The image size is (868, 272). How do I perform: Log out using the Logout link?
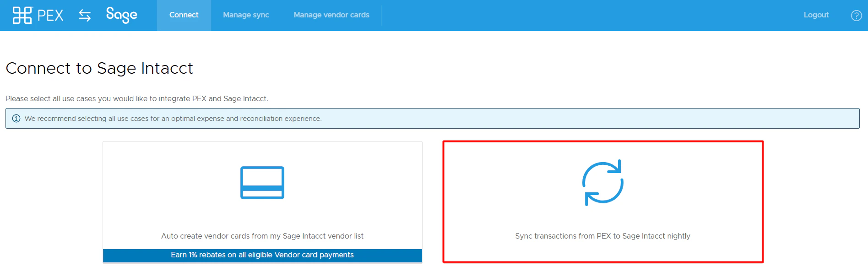[816, 15]
